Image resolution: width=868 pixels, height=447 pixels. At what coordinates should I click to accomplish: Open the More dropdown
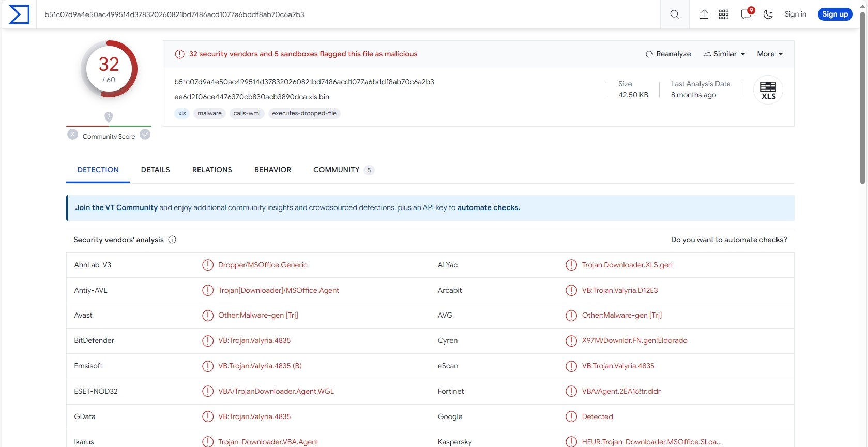(x=770, y=54)
